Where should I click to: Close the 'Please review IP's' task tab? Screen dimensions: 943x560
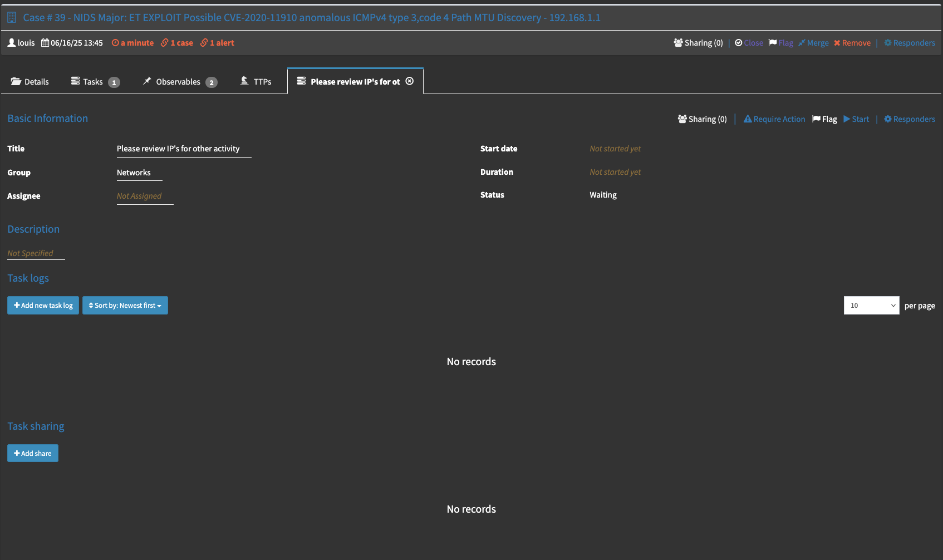point(410,81)
